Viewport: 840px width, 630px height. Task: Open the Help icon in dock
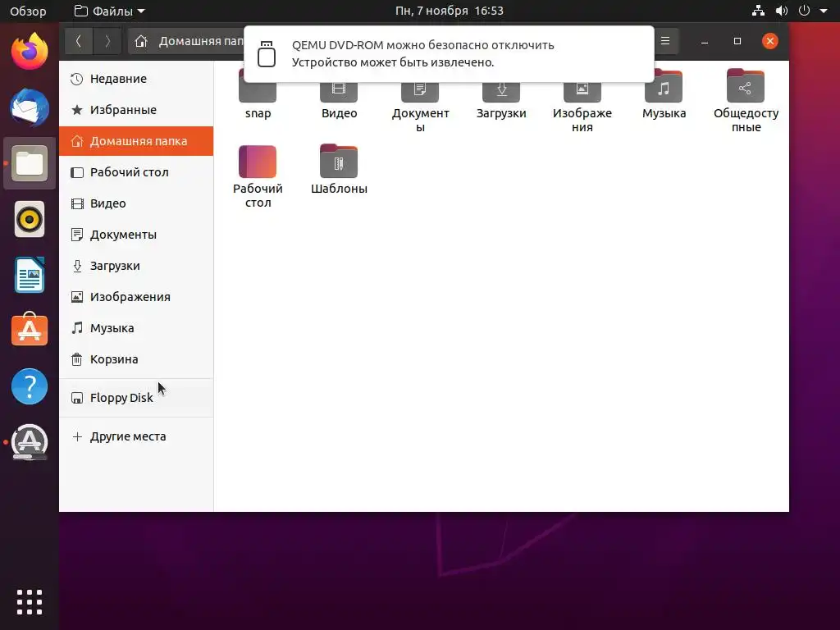click(x=30, y=386)
